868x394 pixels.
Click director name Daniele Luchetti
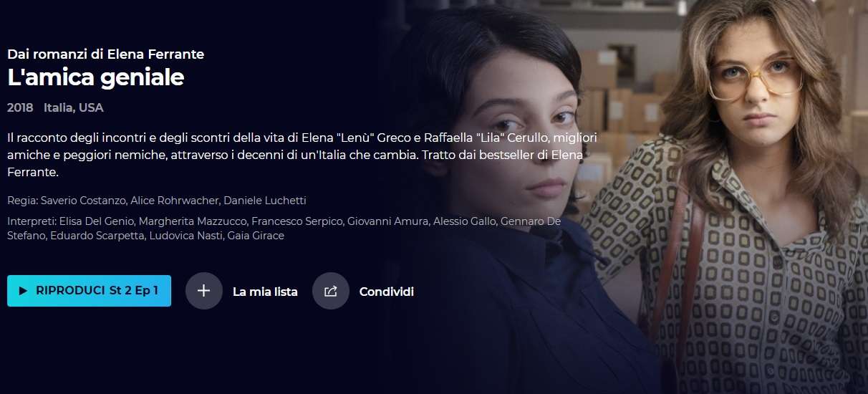point(266,201)
